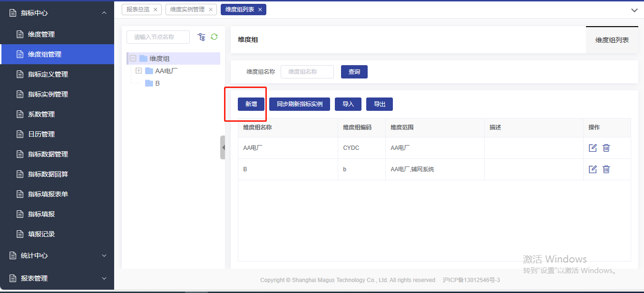
Task: Expand the AA电厂 tree node
Action: tap(139, 71)
